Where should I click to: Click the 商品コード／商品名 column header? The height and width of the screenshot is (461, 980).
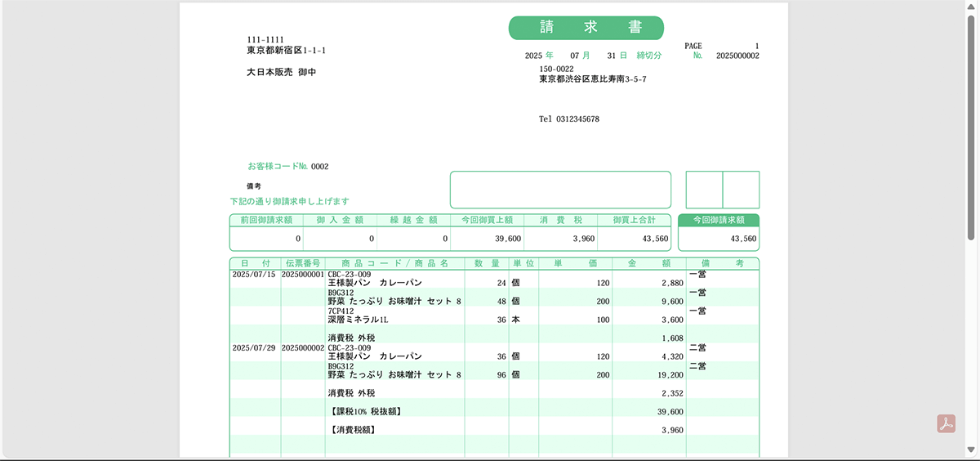point(394,263)
